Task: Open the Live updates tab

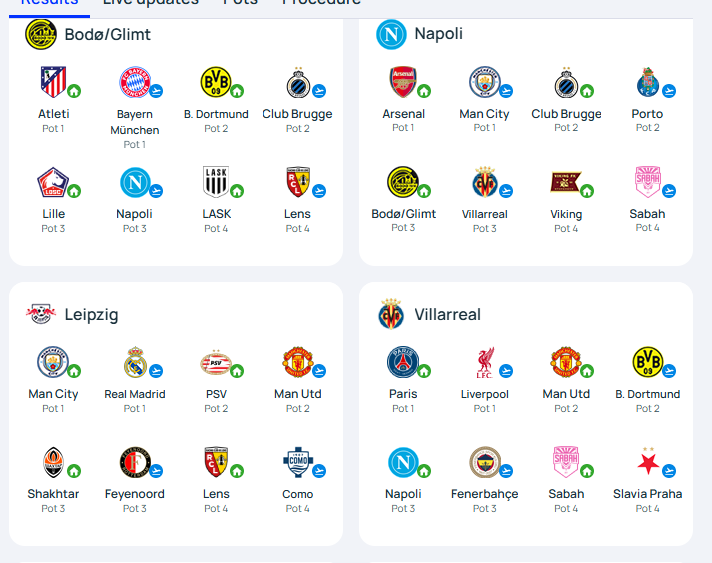Action: 150,2
